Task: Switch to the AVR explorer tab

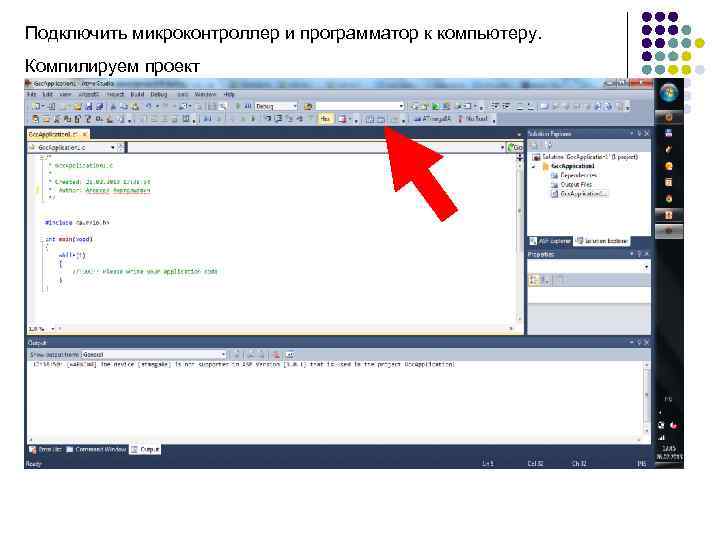Action: click(550, 241)
